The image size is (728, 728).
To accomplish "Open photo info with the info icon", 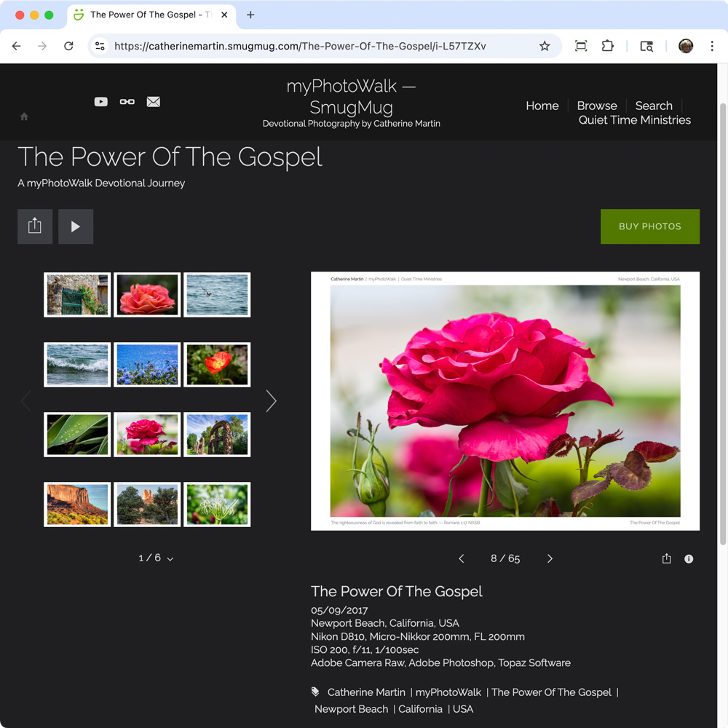I will [689, 558].
